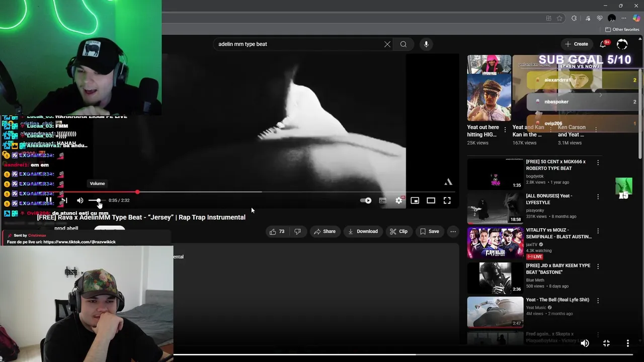The width and height of the screenshot is (644, 362).
Task: Visit the bogdyebk channel name
Action: click(x=535, y=176)
